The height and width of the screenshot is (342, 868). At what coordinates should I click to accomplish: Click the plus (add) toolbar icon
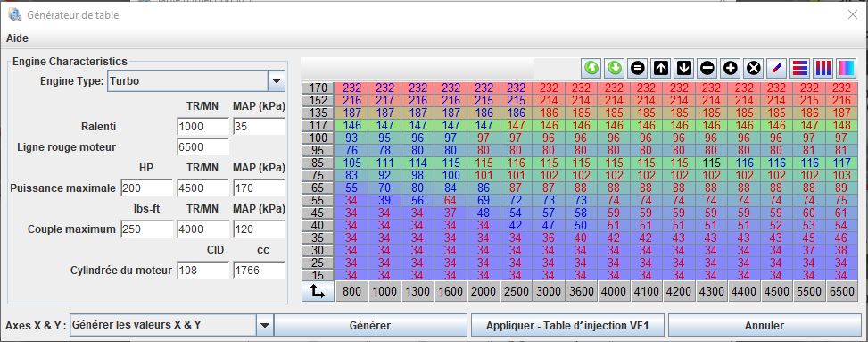(730, 68)
